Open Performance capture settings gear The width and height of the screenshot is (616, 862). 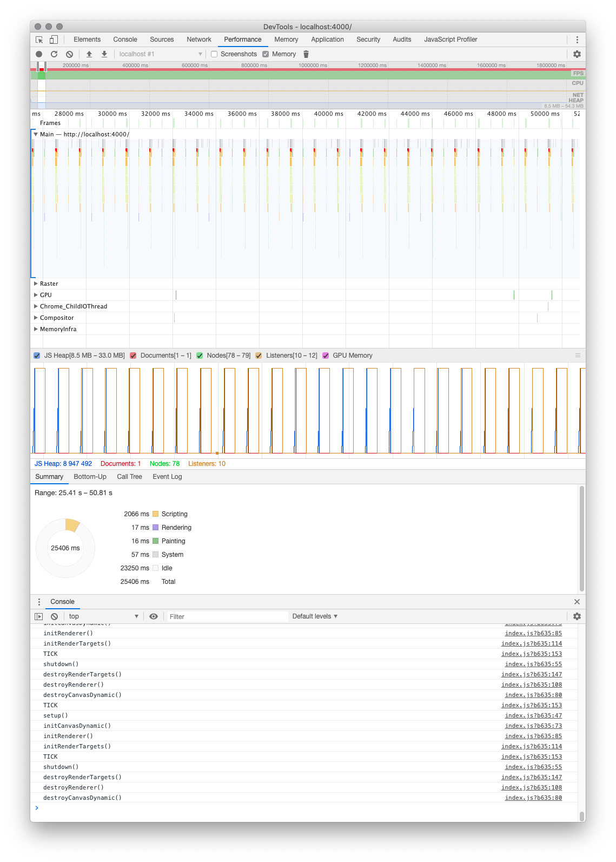[x=577, y=54]
